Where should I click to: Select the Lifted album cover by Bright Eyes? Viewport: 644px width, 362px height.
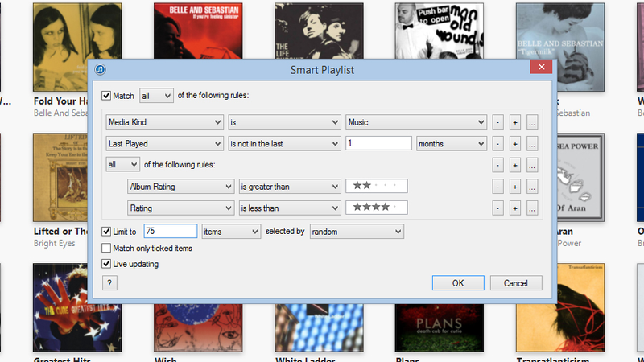coord(60,177)
